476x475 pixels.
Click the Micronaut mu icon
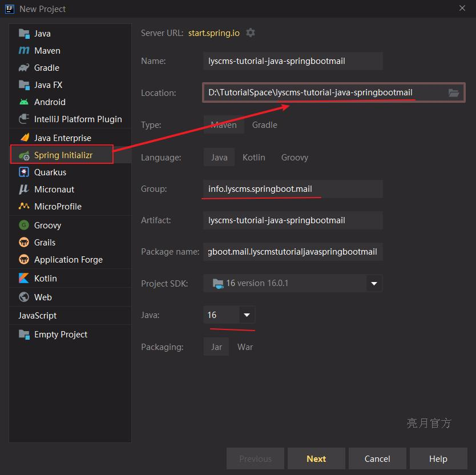point(24,189)
